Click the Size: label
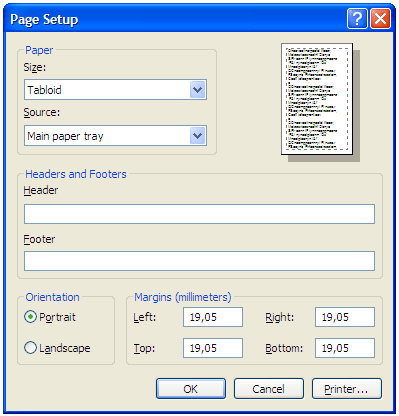399x416 pixels. pos(35,68)
